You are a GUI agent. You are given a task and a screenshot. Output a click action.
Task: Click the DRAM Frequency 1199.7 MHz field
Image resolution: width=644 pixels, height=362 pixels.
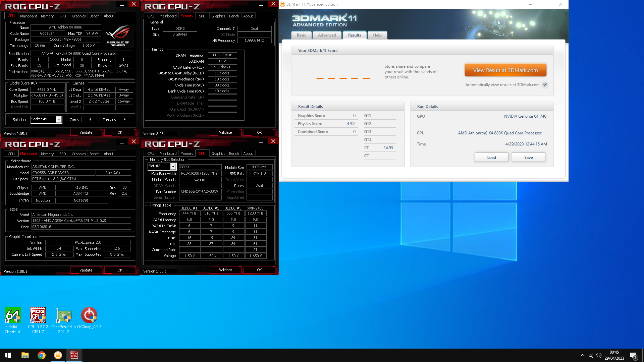click(x=222, y=55)
